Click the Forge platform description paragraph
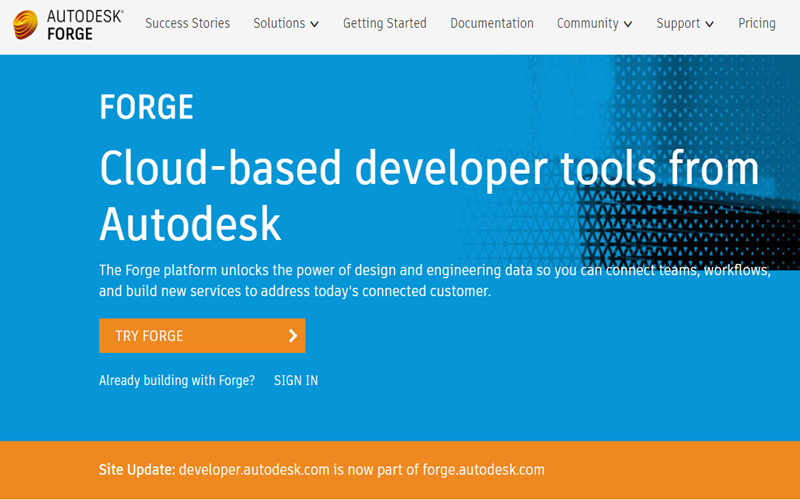Image resolution: width=800 pixels, height=500 pixels. [435, 281]
